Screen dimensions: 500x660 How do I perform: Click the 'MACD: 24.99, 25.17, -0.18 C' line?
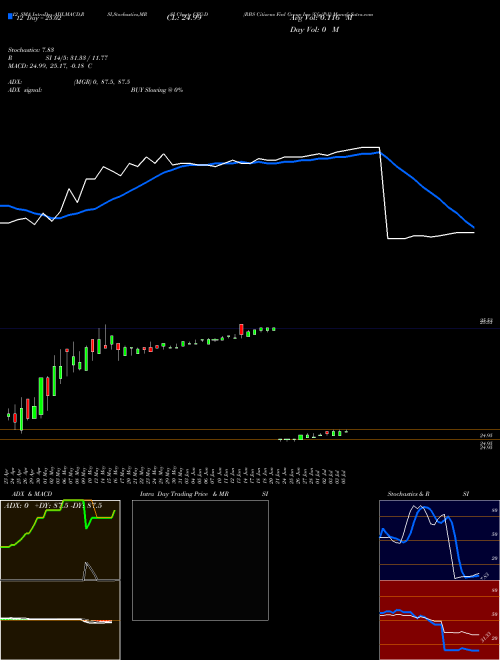[50, 66]
